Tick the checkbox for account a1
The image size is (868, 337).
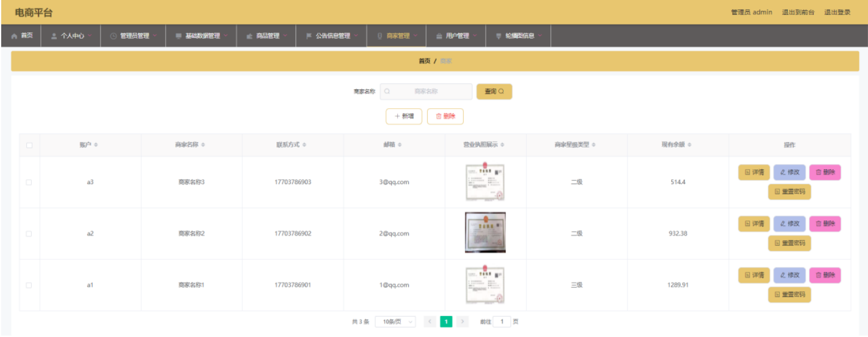(29, 285)
